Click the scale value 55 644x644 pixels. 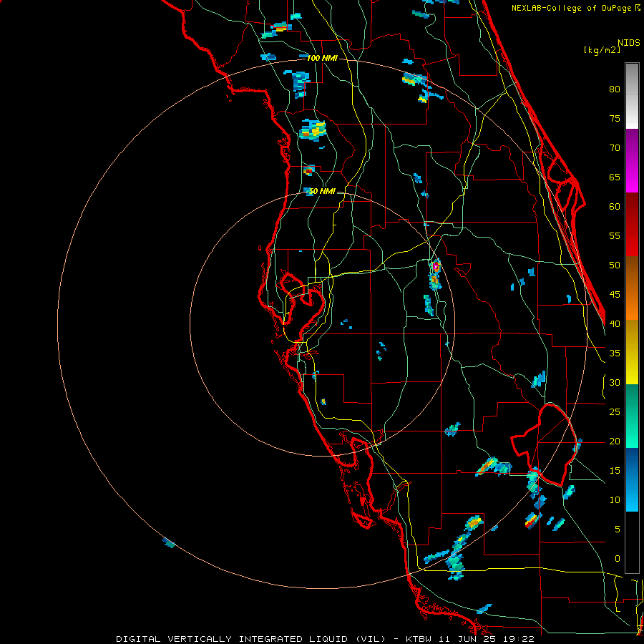point(615,236)
